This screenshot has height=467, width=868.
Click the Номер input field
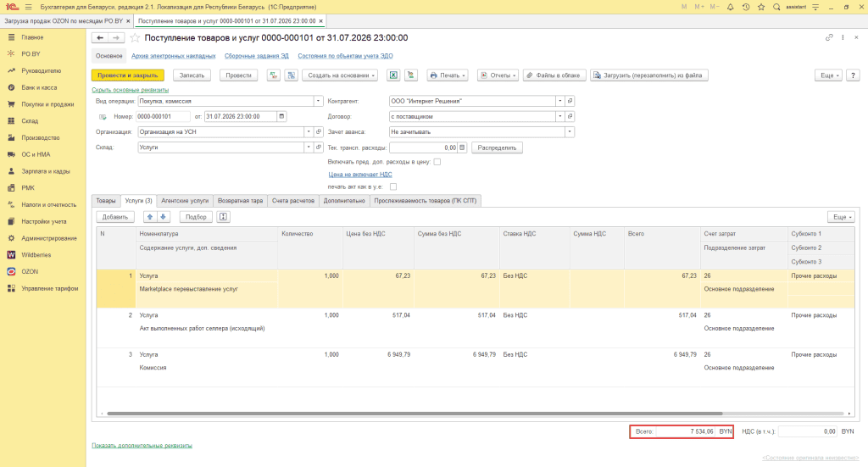pos(164,117)
